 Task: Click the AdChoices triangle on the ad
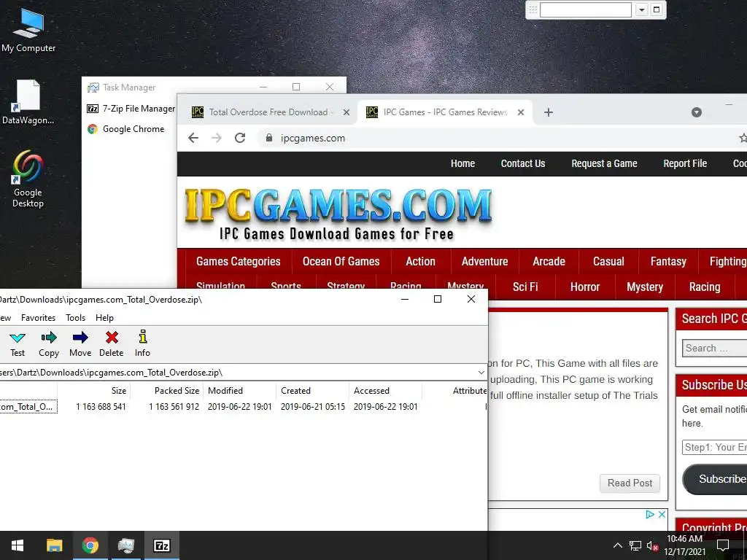[x=650, y=514]
